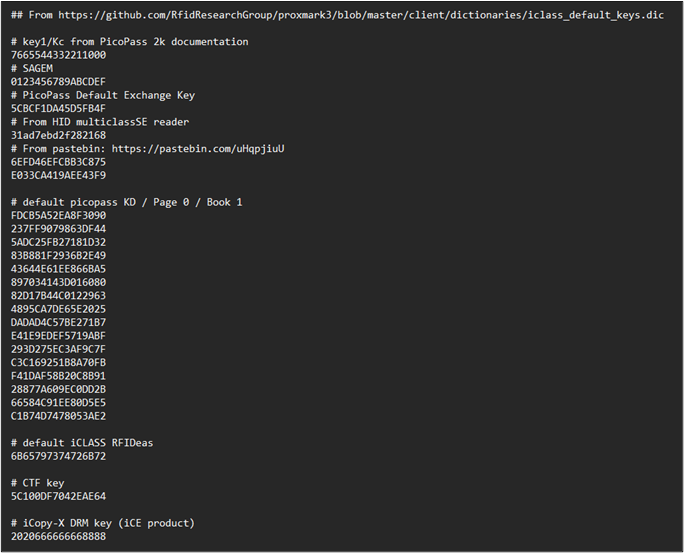The image size is (684, 553).
Task: Click key 6B65797374726B72
Action: 58,456
